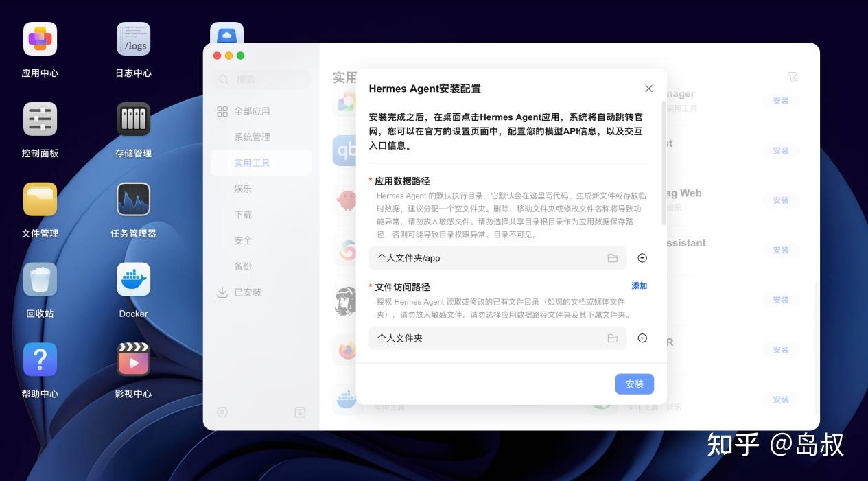The width and height of the screenshot is (868, 481).
Task: Open 已安装 installed apps list
Action: (x=247, y=292)
